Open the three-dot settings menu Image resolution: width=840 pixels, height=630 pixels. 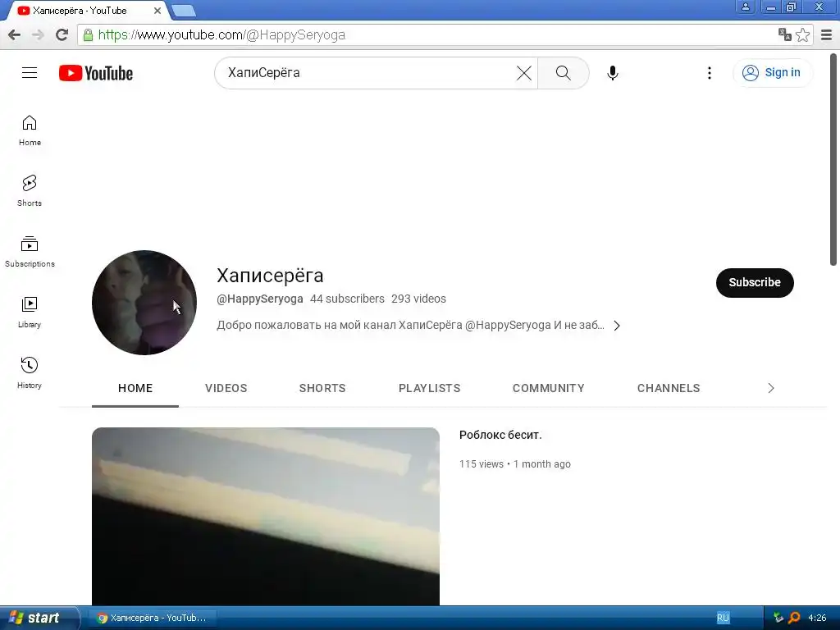click(x=710, y=73)
